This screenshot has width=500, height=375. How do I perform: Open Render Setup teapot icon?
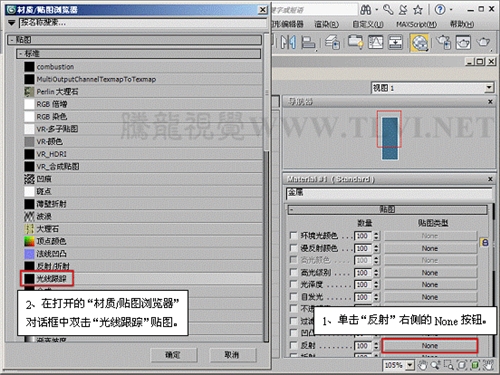coord(443,43)
